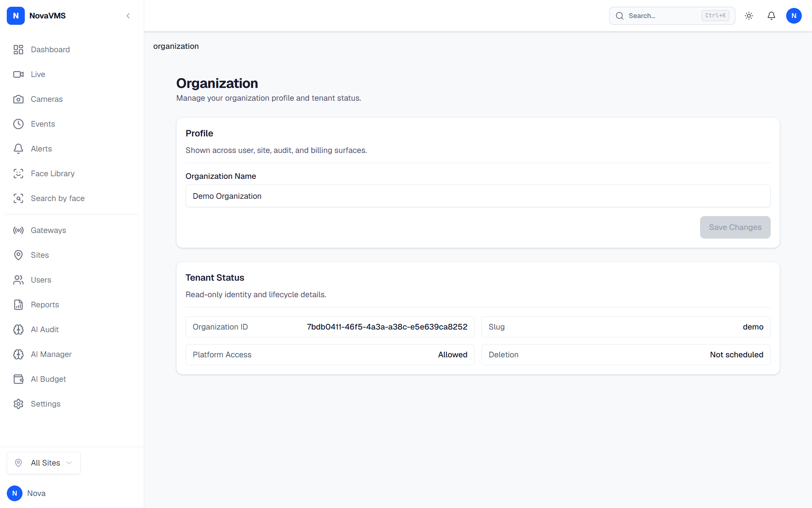Click the Nova username text in the sidebar
Viewport: 812px width, 508px height.
point(36,493)
